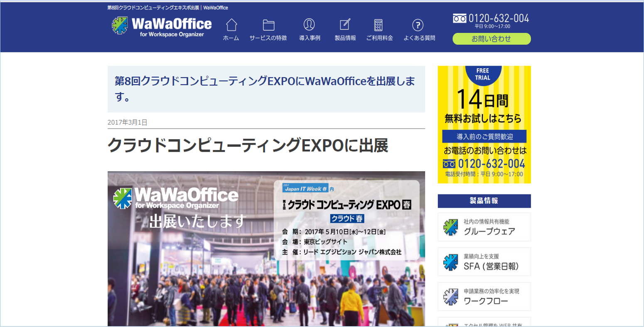Click the 製品情報 sidebar heading
The height and width of the screenshot is (327, 644).
coord(484,201)
